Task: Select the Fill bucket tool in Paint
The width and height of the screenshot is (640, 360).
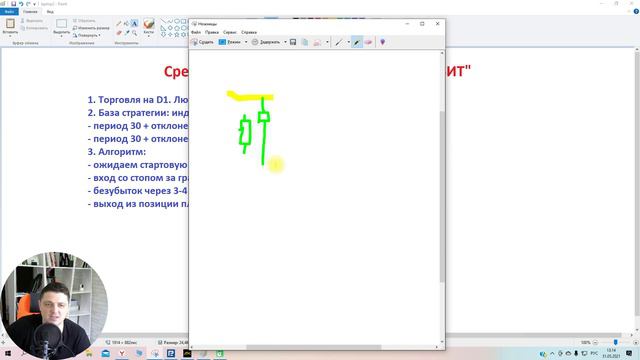Action: (x=127, y=24)
